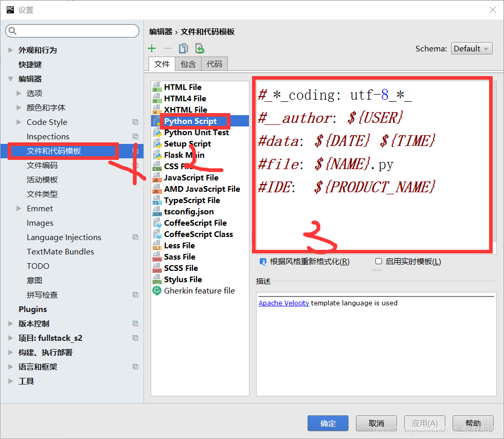Expand the 项目: fullstack_s2 node
The width and height of the screenshot is (504, 439).
(x=11, y=338)
